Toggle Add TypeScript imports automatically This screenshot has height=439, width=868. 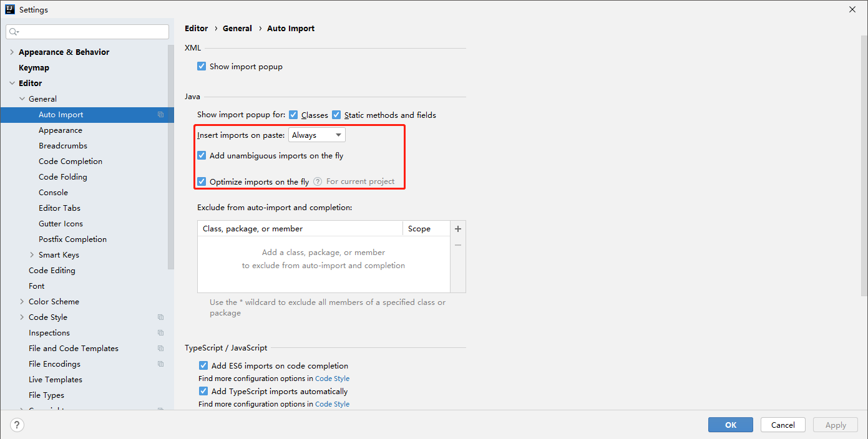(203, 392)
